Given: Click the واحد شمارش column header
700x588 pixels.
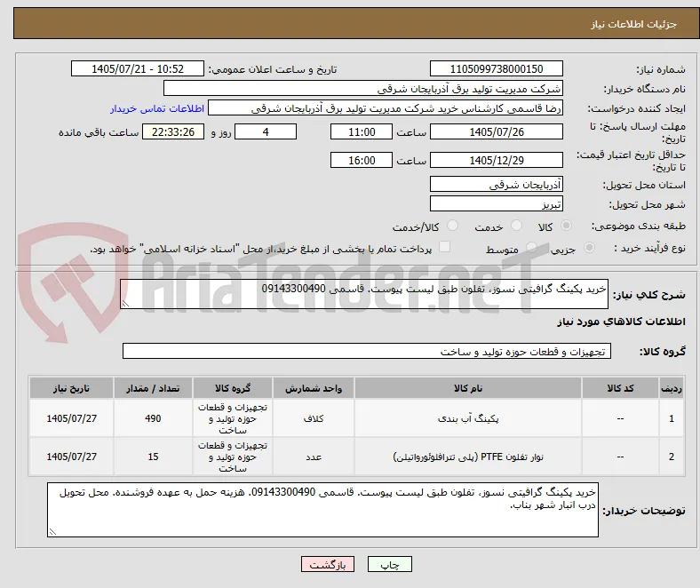Looking at the screenshot, I should tap(314, 388).
